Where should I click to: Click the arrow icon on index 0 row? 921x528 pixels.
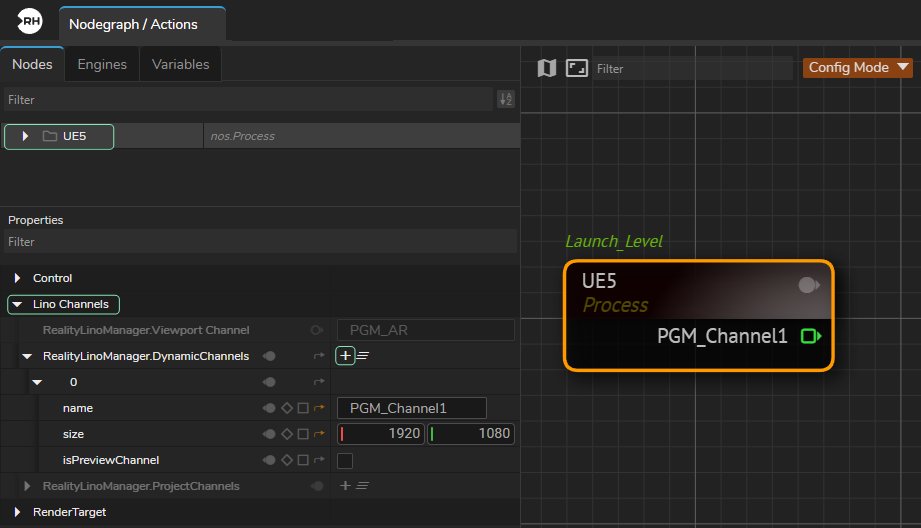(319, 382)
